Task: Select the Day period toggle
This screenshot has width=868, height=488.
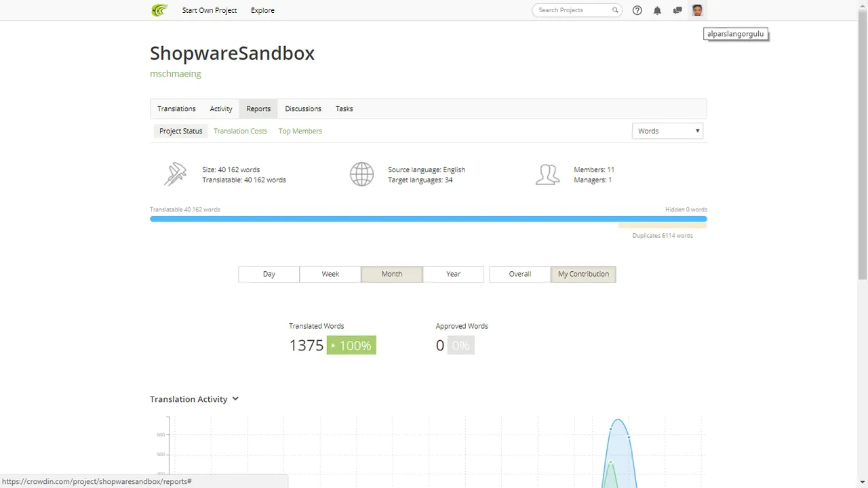Action: [269, 274]
